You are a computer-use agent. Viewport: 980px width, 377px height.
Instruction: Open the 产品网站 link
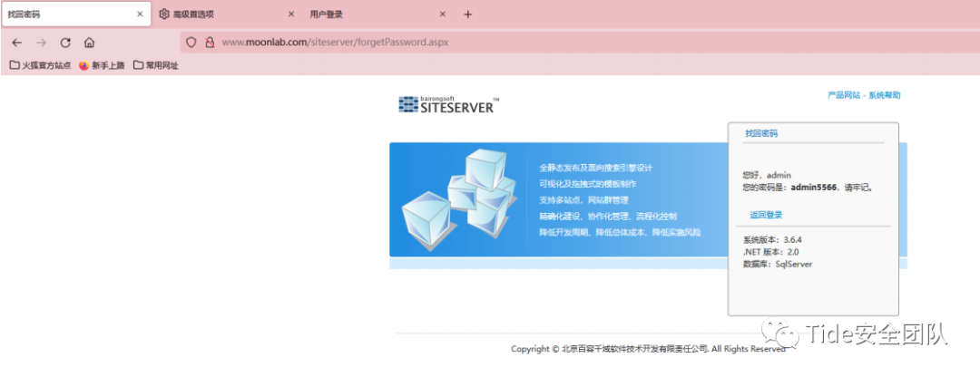tap(844, 95)
